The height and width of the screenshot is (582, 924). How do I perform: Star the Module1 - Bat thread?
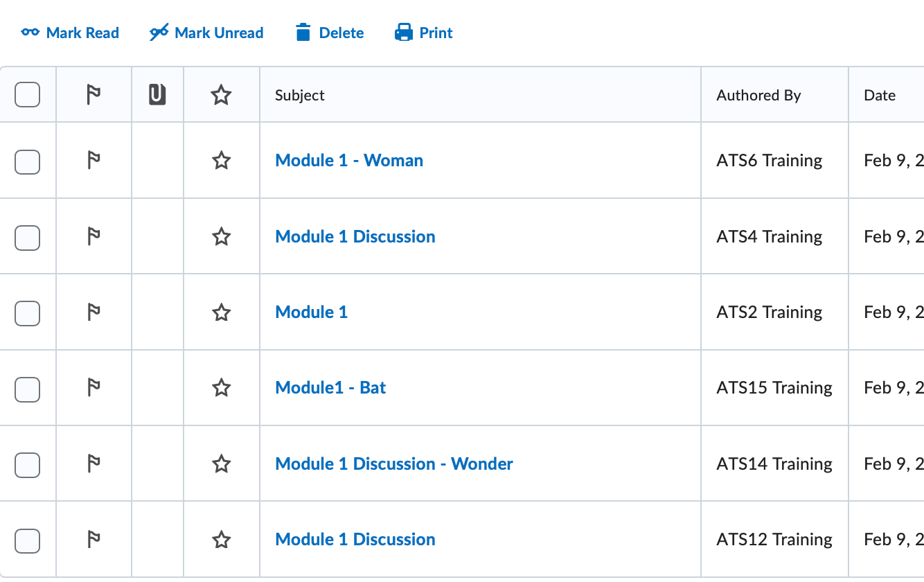pos(221,388)
